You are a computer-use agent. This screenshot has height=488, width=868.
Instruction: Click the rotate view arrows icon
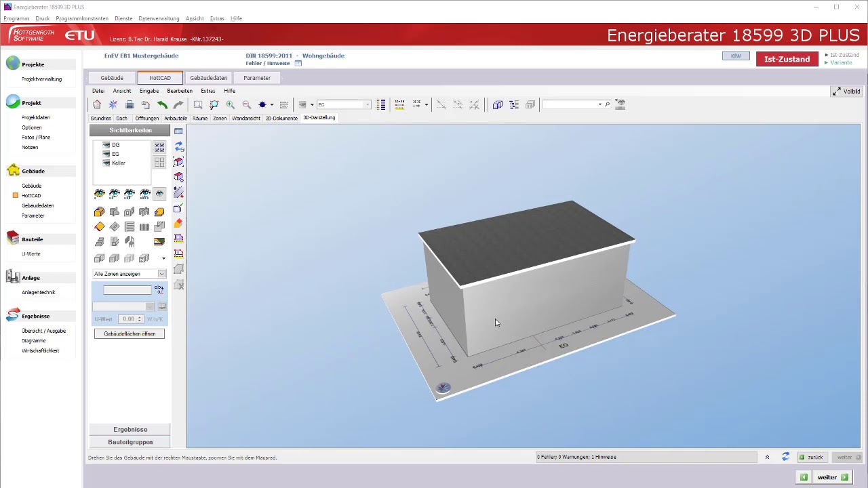178,146
